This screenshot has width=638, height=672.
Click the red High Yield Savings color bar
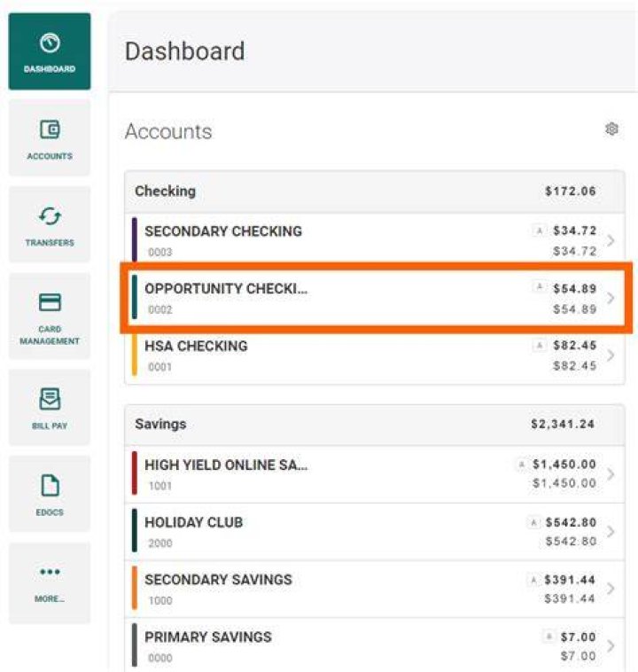pos(135,473)
